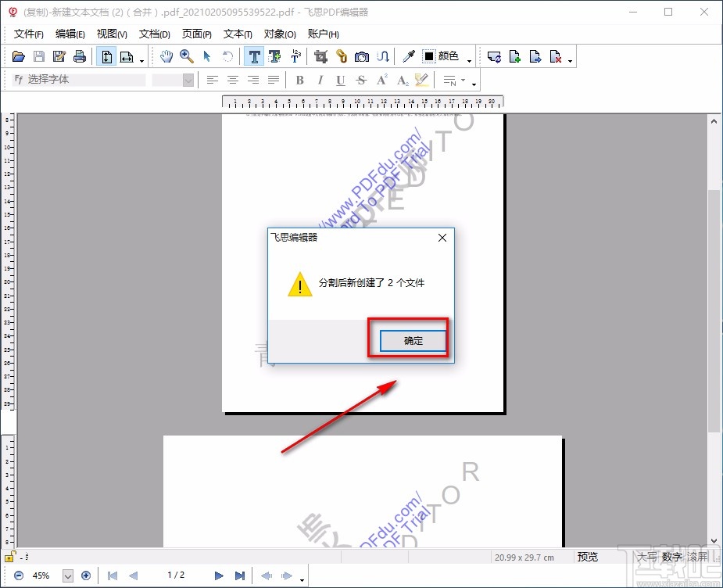The width and height of the screenshot is (723, 588).
Task: Click the curve path tool icon
Action: (383, 57)
